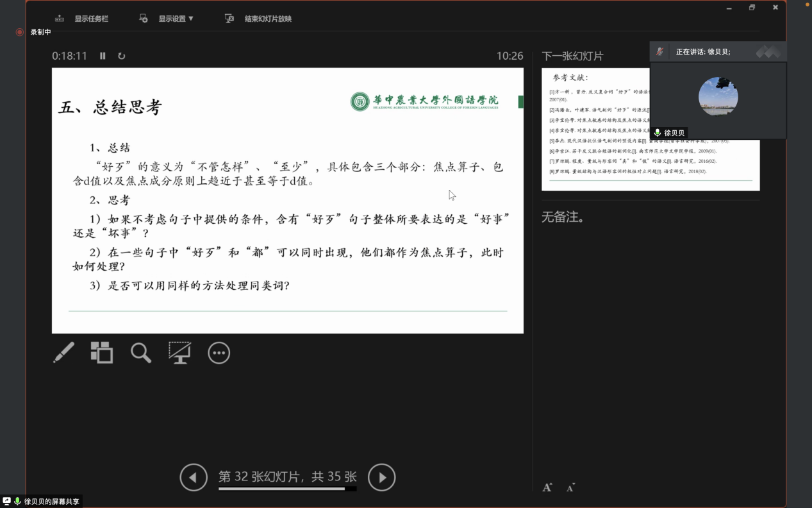The image size is (812, 508).
Task: Click the slide progress bar
Action: point(287,489)
